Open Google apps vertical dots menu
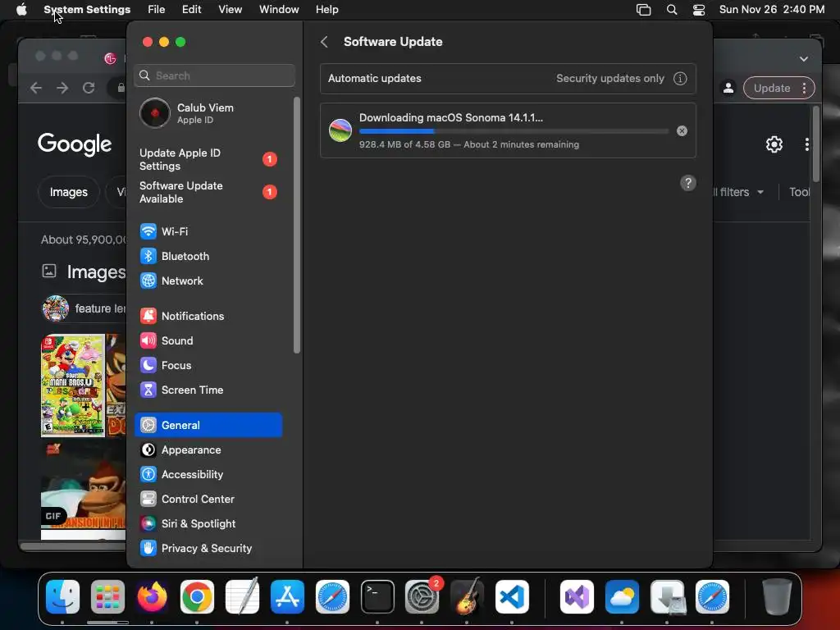 pos(806,144)
